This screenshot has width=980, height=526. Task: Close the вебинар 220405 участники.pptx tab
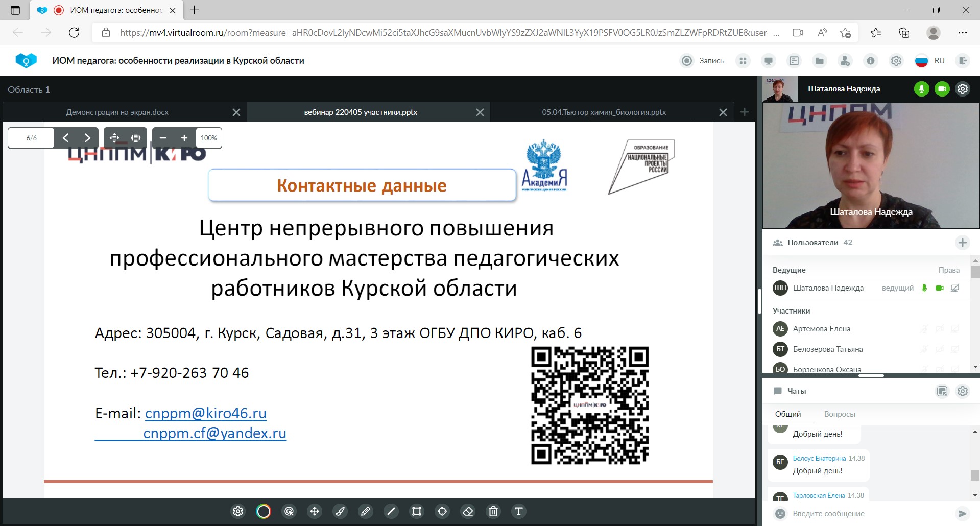[480, 112]
